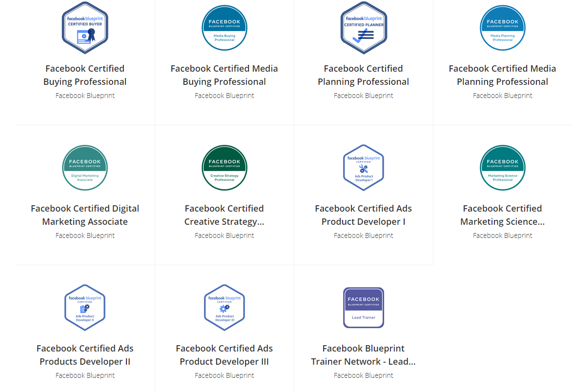The height and width of the screenshot is (392, 572).
Task: Open Facebook Certified Buying Professional title link
Action: coord(85,75)
